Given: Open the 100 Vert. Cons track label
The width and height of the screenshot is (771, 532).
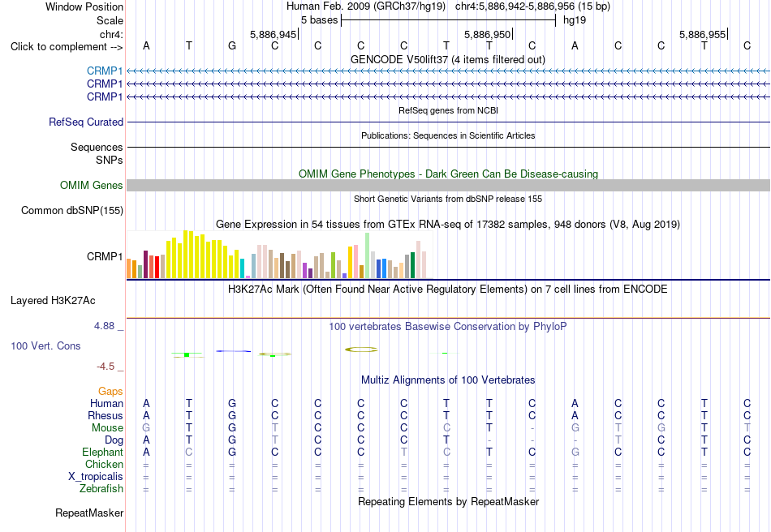Looking at the screenshot, I should pos(45,345).
